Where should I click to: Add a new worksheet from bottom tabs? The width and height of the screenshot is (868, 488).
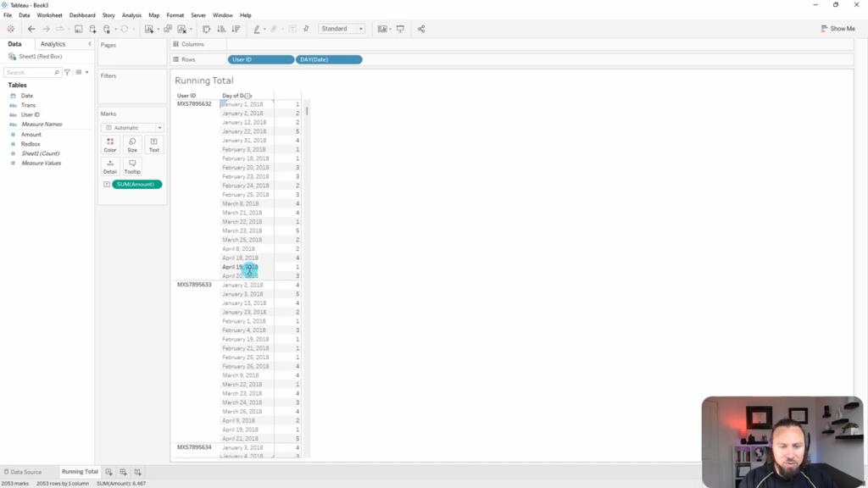(x=108, y=472)
